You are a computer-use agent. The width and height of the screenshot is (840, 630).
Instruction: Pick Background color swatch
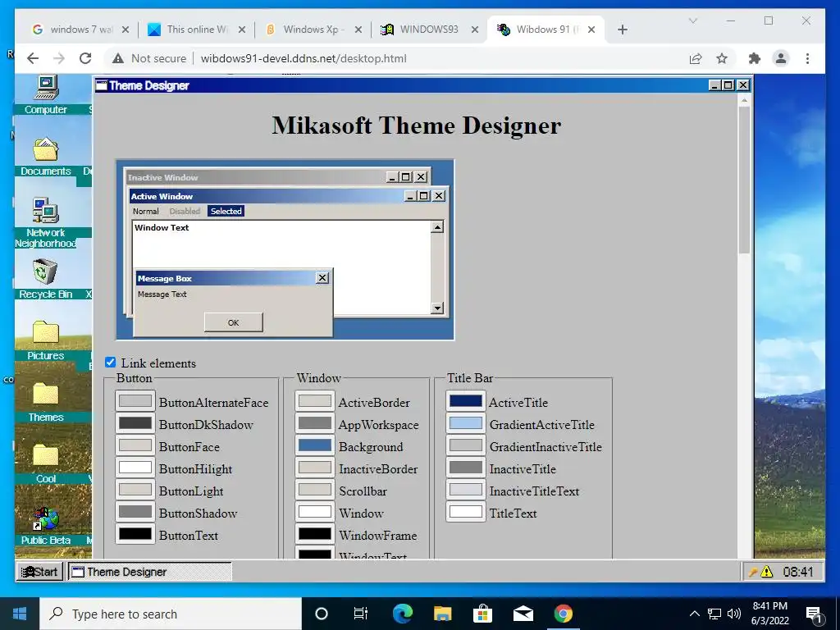[x=315, y=445]
